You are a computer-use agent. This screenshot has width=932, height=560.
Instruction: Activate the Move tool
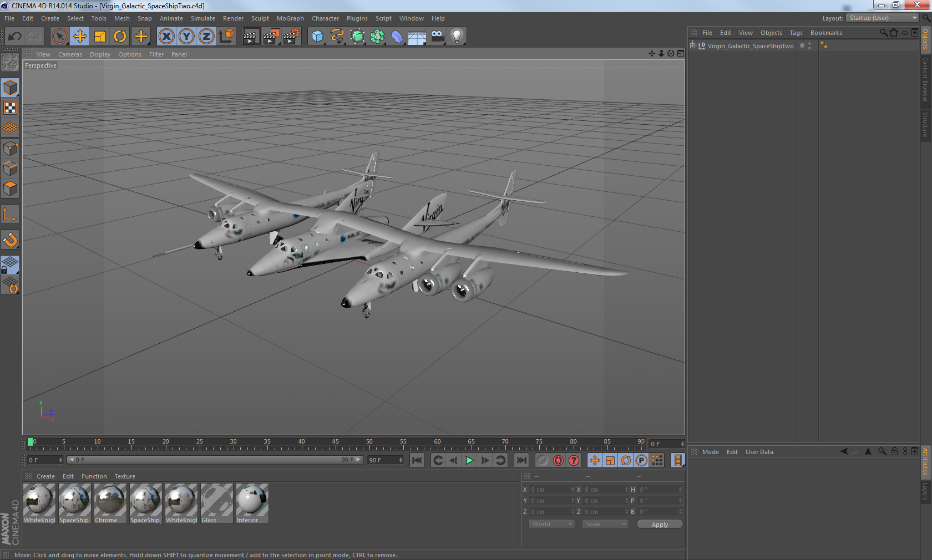pos(80,37)
